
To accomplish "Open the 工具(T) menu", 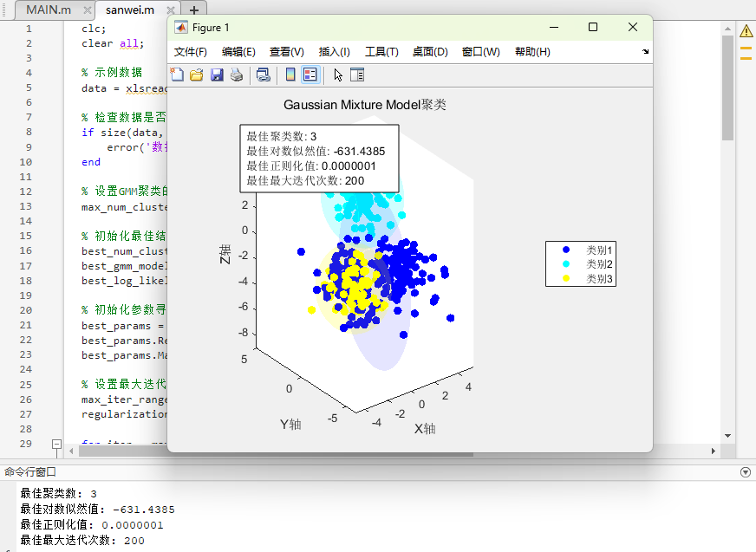I will [381, 52].
